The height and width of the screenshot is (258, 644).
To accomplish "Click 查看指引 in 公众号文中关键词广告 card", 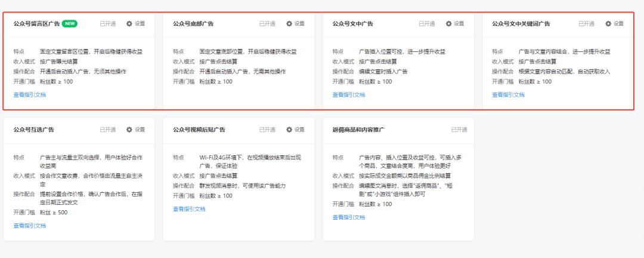I will tap(501, 94).
